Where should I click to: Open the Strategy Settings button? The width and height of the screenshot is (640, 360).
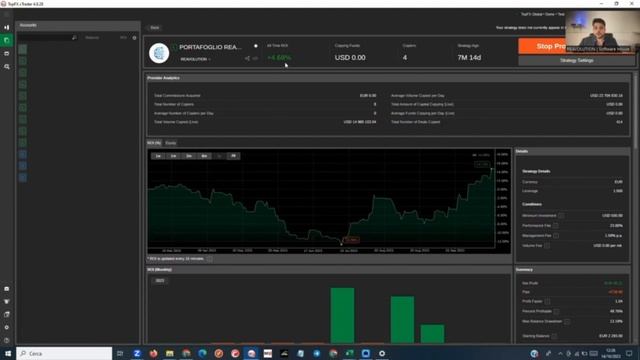pyautogui.click(x=576, y=60)
